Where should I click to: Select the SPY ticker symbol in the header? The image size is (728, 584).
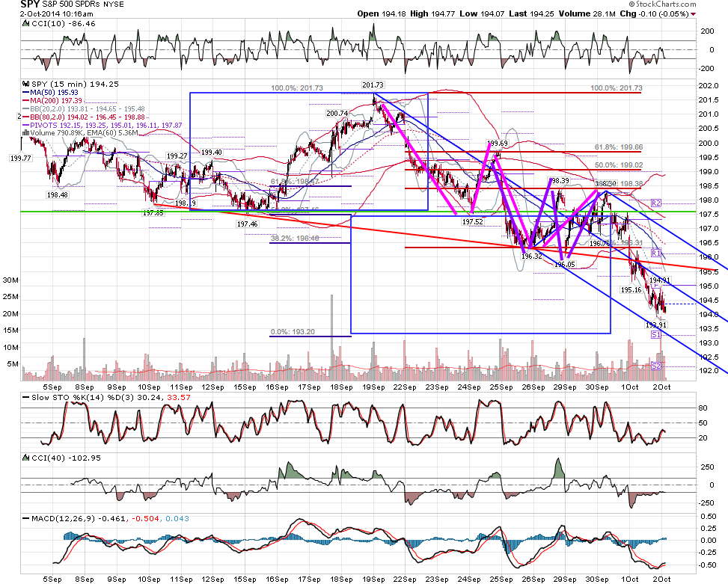pyautogui.click(x=29, y=4)
